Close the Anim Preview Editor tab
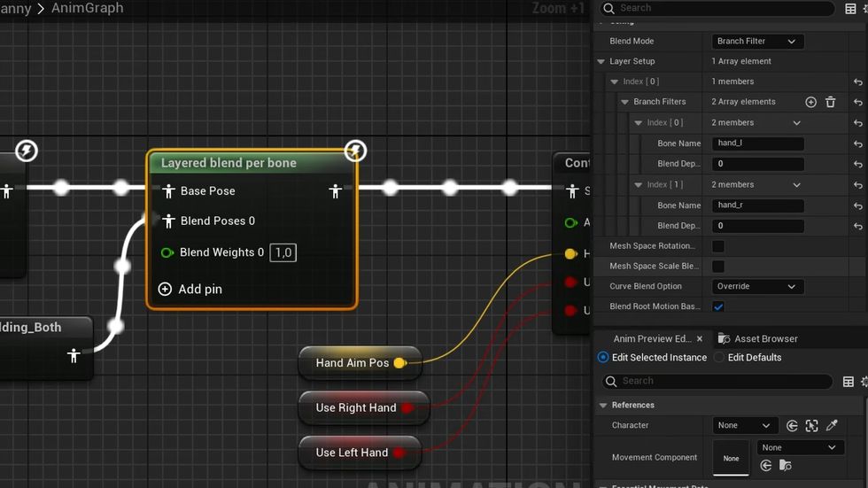 click(x=700, y=338)
